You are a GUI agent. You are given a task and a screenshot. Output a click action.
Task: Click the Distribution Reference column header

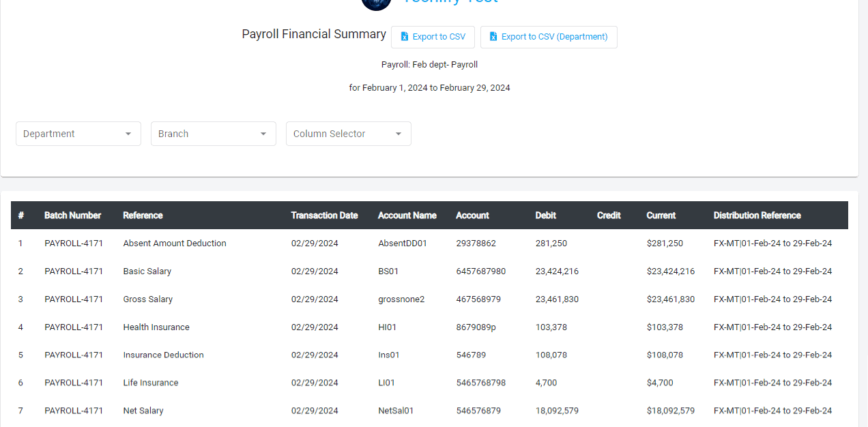pos(757,215)
